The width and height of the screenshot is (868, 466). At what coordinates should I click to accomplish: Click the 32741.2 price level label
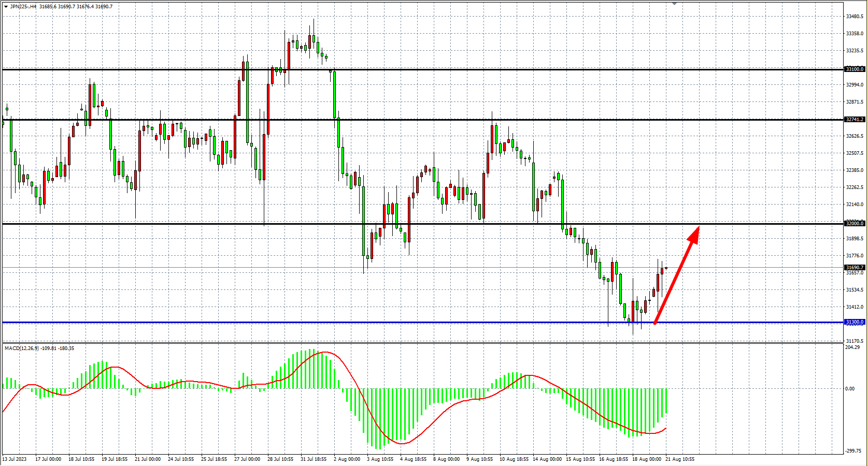(855, 120)
